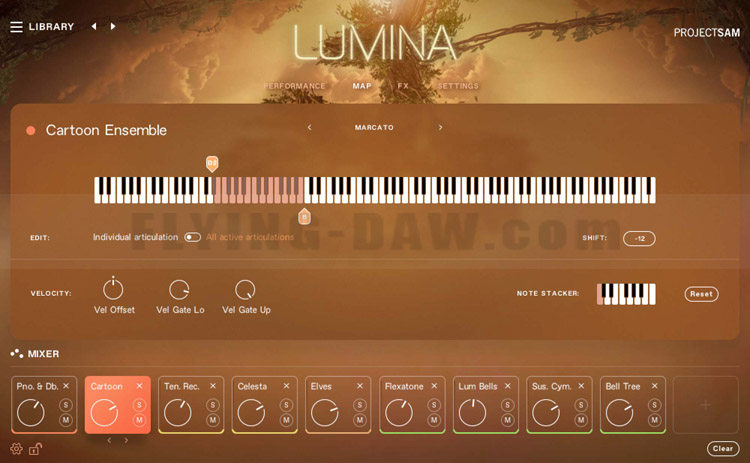This screenshot has width=750, height=463.
Task: Add instrument in empty mixer slot
Action: 706,405
